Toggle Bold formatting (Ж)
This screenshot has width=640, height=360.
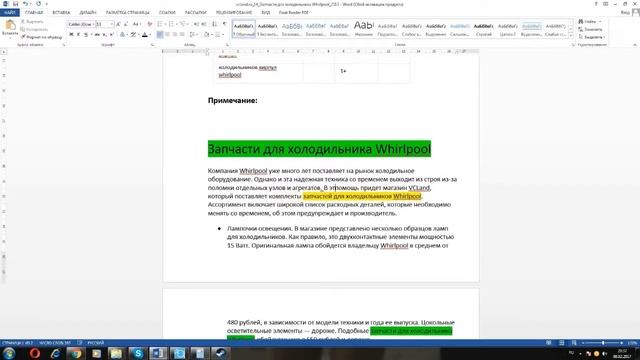71,35
